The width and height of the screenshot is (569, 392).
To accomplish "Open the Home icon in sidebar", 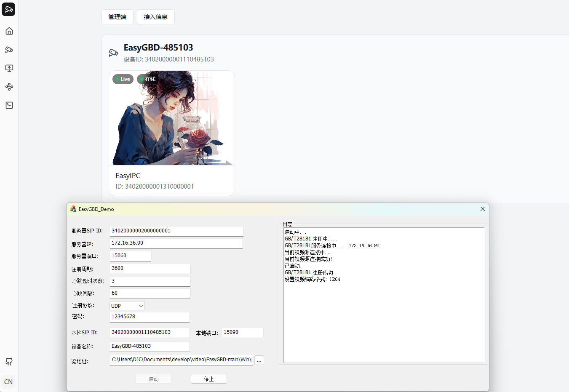I will pos(9,31).
